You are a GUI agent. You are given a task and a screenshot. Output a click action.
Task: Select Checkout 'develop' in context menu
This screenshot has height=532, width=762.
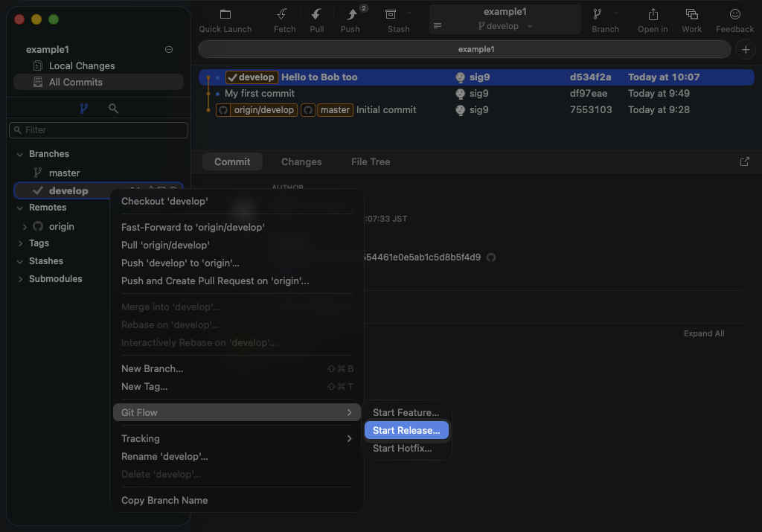coord(164,201)
